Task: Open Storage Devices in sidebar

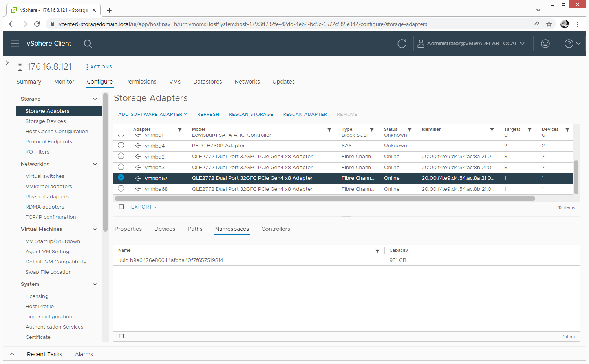Action: pos(46,121)
